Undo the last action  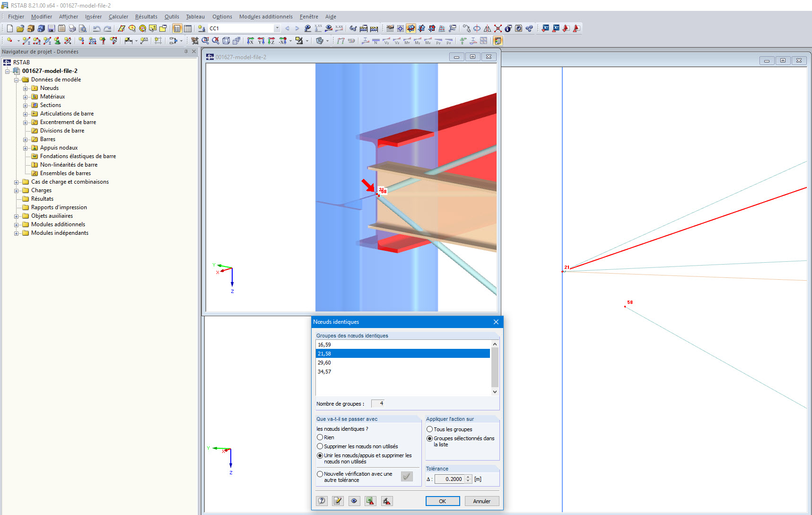96,28
